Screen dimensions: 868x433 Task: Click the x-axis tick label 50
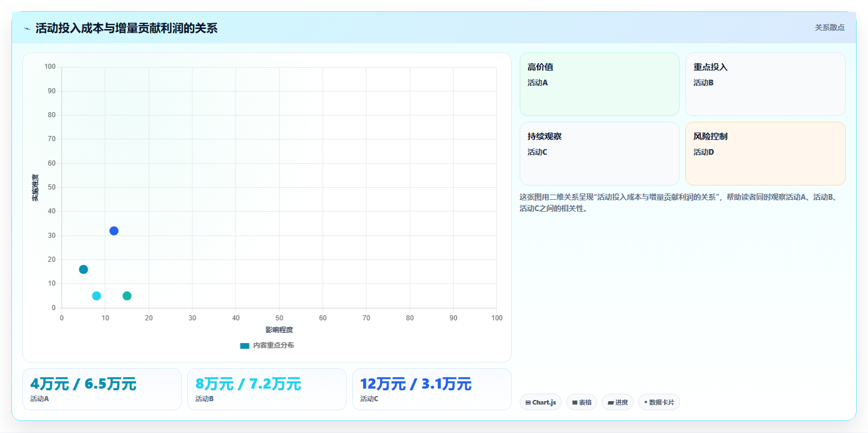pyautogui.click(x=279, y=317)
